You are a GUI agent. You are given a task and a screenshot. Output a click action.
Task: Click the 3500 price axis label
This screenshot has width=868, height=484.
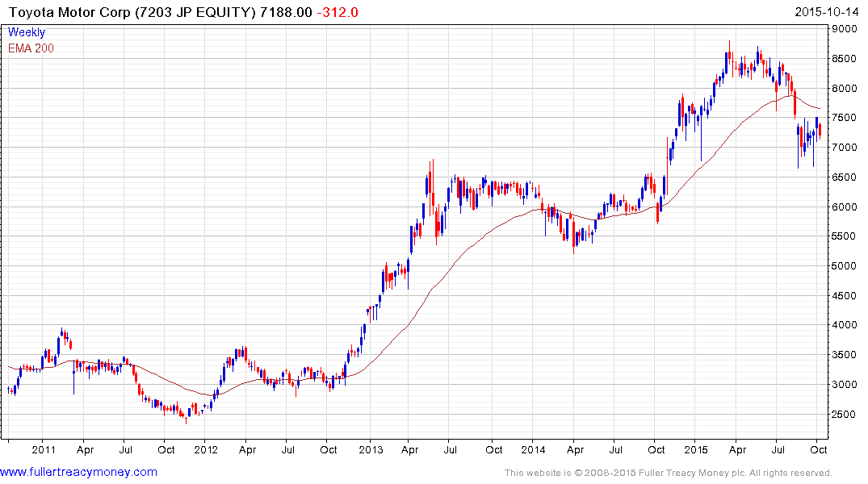(x=845, y=355)
